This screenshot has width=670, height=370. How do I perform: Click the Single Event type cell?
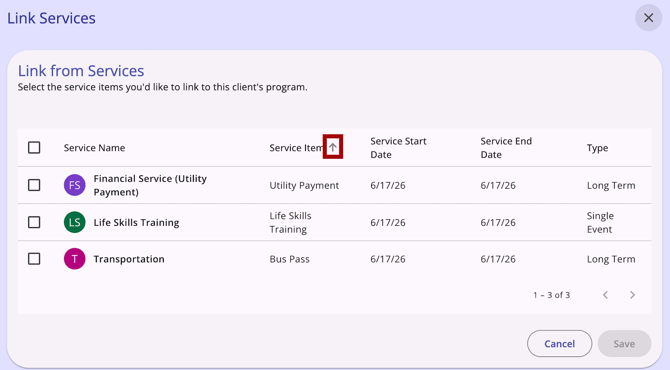click(600, 223)
